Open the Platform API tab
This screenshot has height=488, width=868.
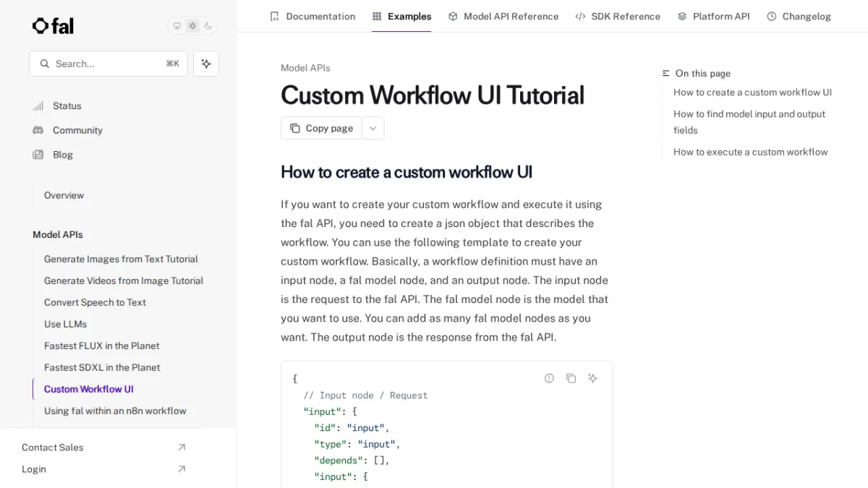[713, 16]
